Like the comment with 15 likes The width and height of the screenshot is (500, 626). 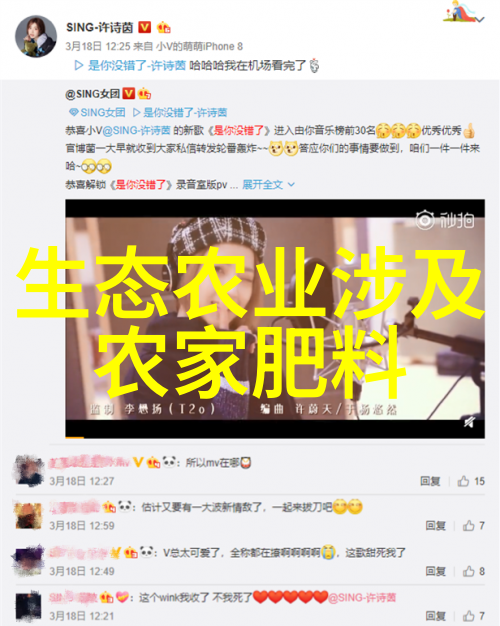[471, 481]
